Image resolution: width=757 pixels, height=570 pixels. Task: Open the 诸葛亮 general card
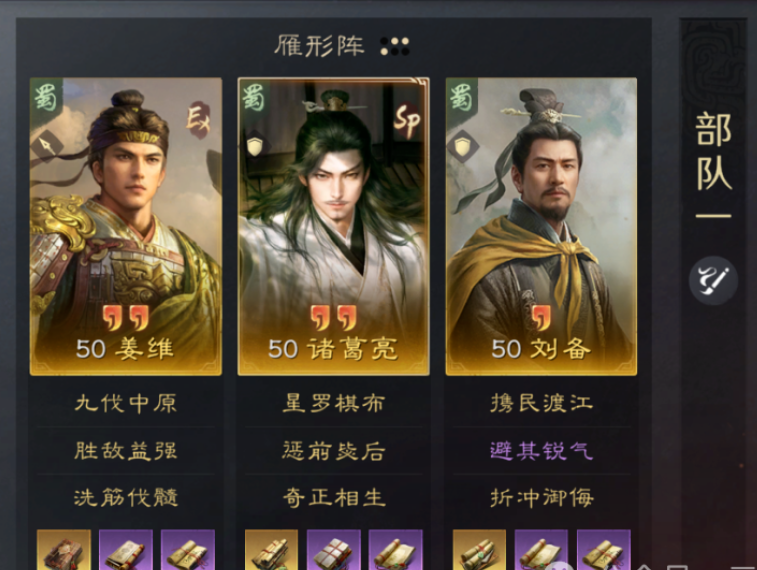[334, 226]
